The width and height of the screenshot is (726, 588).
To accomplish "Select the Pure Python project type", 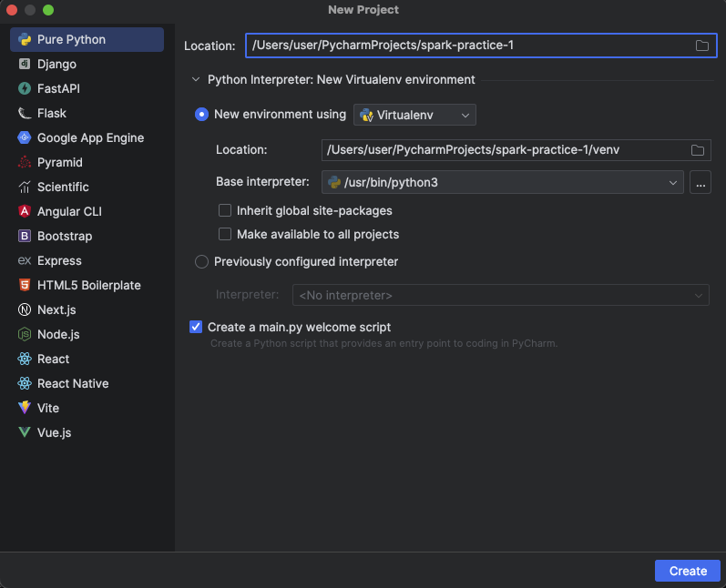I will tap(87, 40).
